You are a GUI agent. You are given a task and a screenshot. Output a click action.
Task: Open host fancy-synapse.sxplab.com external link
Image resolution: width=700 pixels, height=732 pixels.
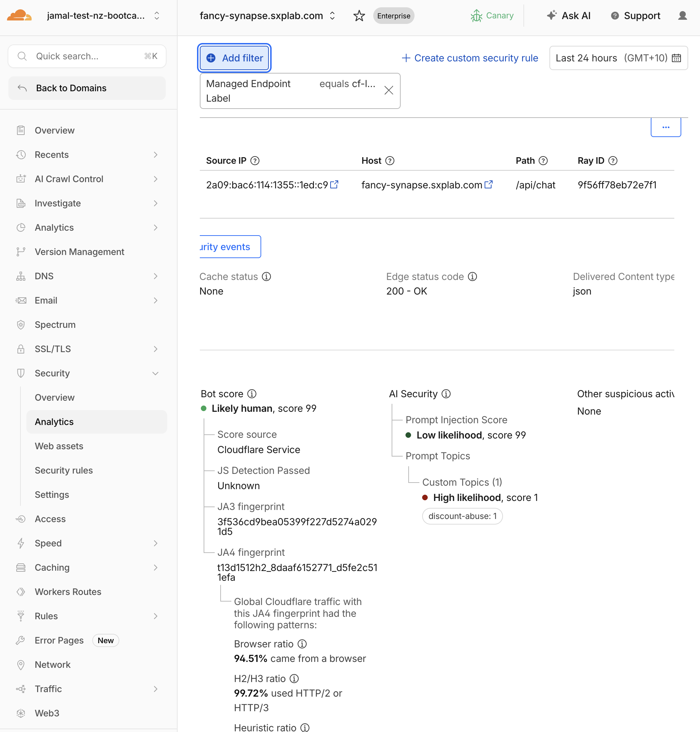(x=488, y=184)
